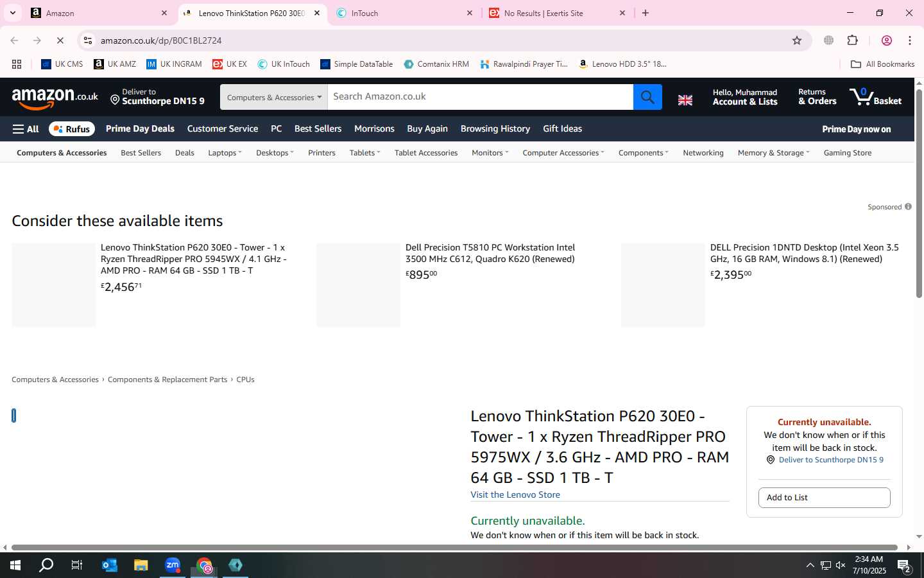
Task: Open the All hamburger menu
Action: (26, 129)
